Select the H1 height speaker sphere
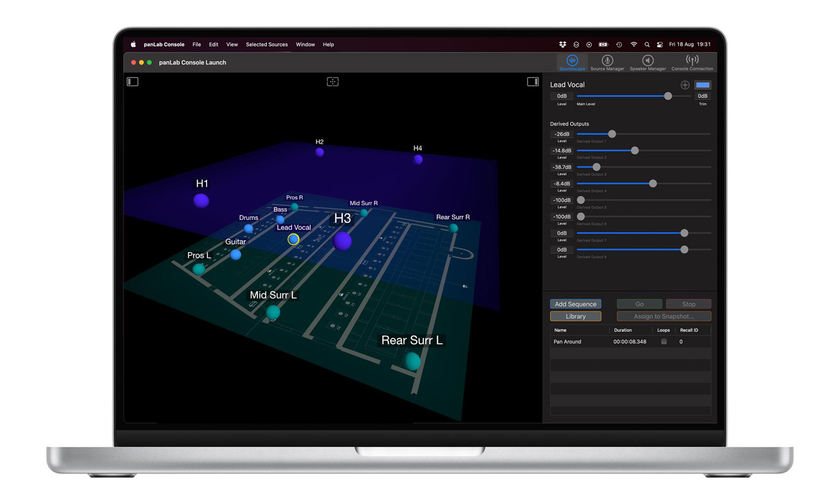This screenshot has height=504, width=840. point(201,200)
